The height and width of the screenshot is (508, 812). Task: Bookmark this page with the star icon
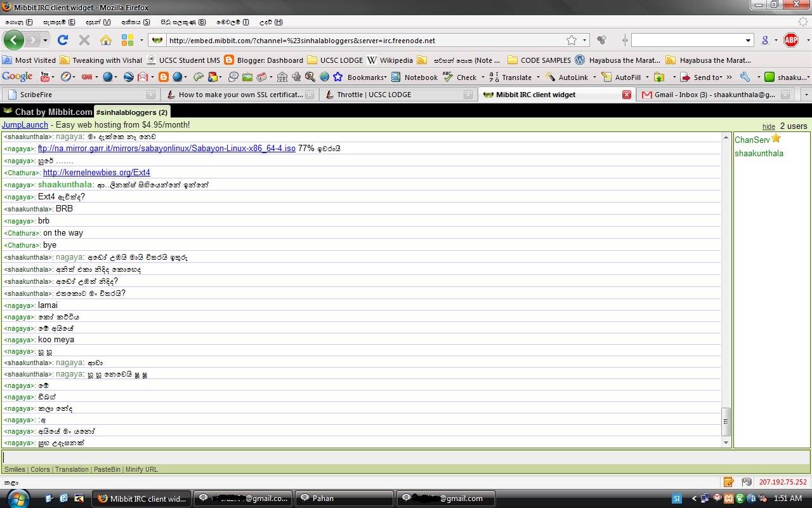point(572,40)
